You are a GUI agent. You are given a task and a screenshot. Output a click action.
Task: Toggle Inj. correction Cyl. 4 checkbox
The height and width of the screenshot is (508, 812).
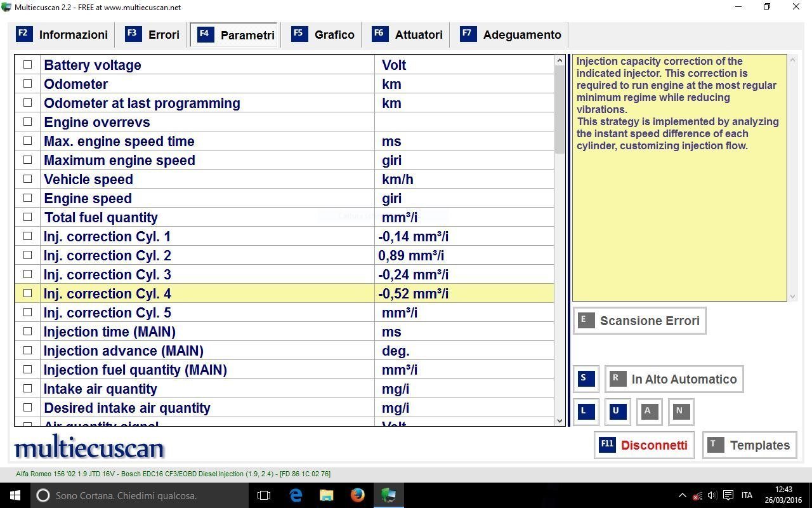[27, 293]
